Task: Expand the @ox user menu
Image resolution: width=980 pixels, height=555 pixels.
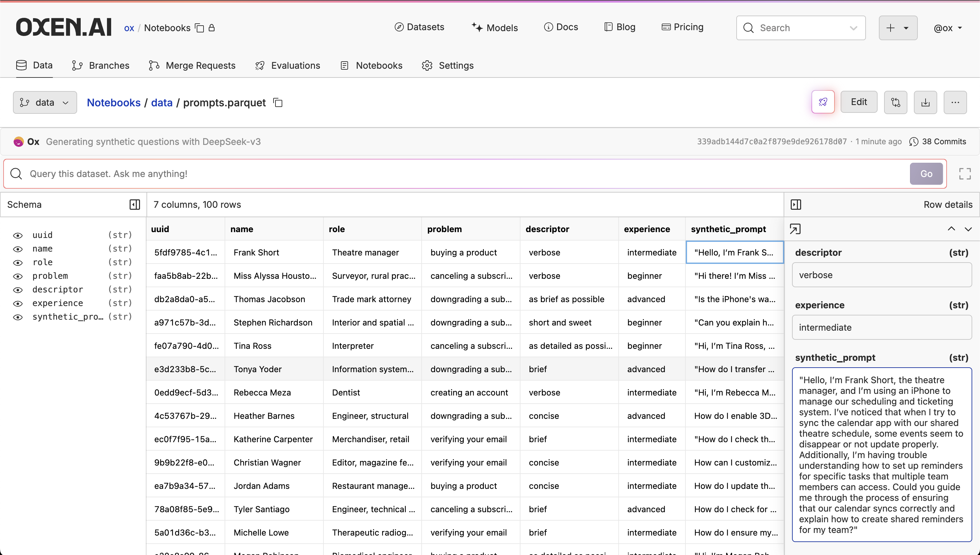Action: 948,28
